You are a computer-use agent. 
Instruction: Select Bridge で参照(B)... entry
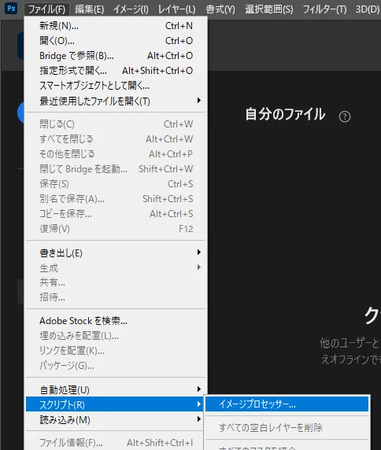point(116,56)
